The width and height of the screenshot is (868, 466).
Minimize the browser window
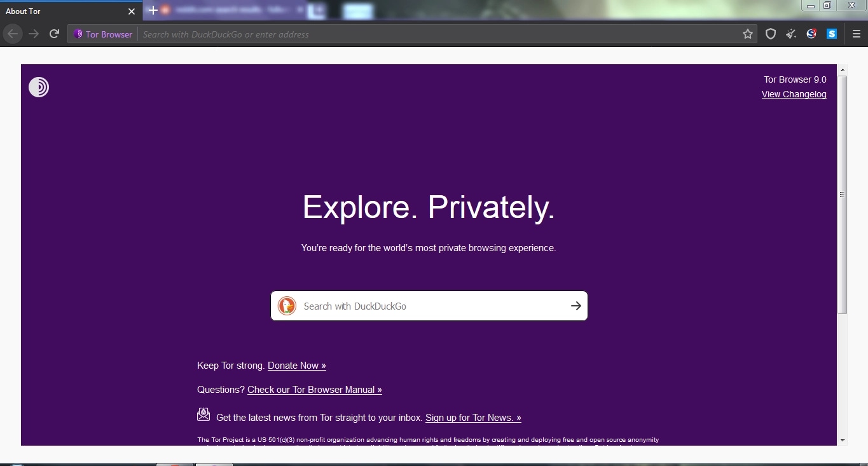pos(811,6)
